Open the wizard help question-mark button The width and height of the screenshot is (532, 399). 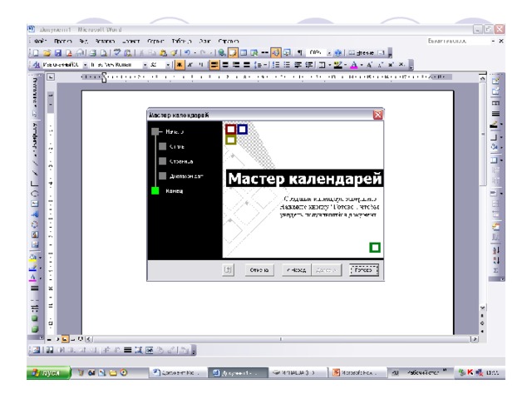tap(229, 270)
